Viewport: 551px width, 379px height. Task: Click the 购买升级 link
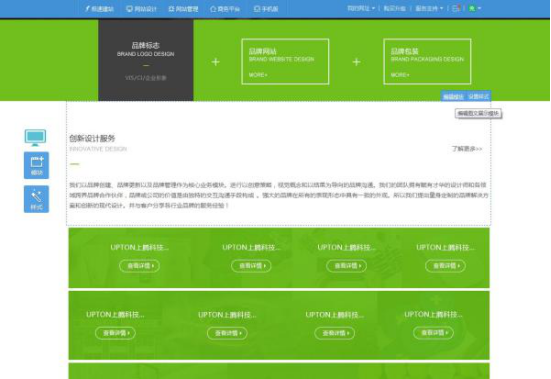394,8
